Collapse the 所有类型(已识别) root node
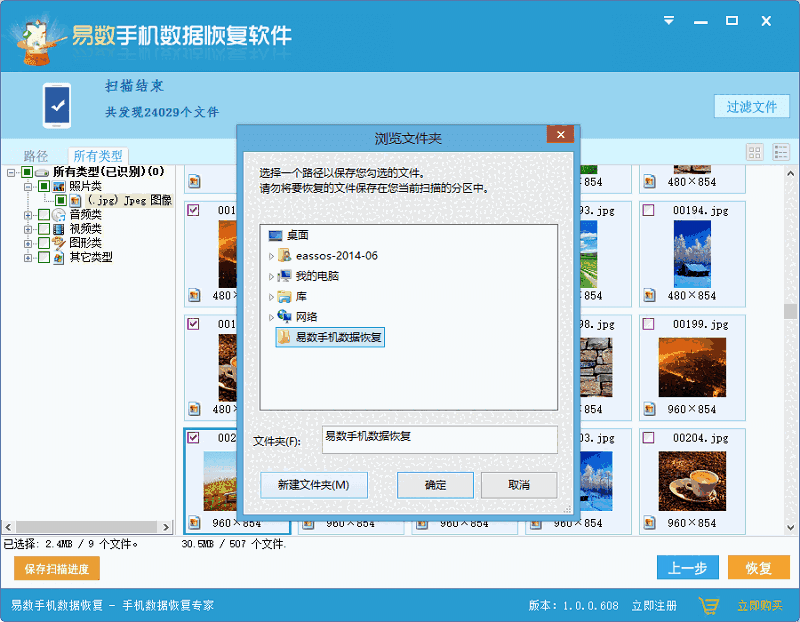This screenshot has height=622, width=800. [9, 172]
